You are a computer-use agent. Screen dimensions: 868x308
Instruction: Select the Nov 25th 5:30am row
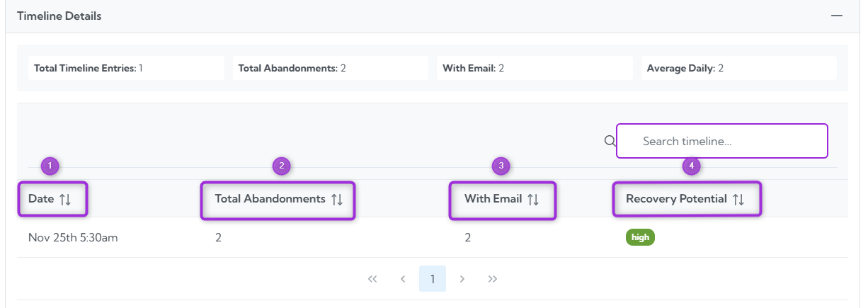pos(73,238)
